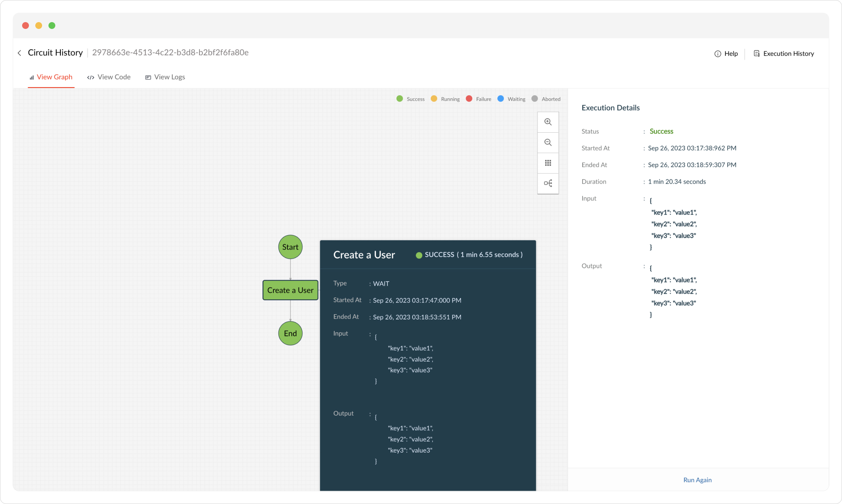Click the green macOS maximize button
The height and width of the screenshot is (504, 842).
click(52, 26)
